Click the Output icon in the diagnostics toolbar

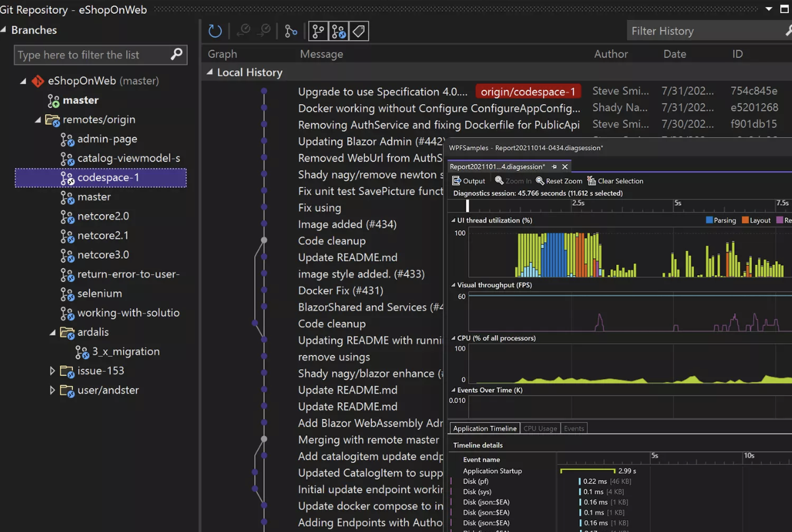tap(457, 181)
